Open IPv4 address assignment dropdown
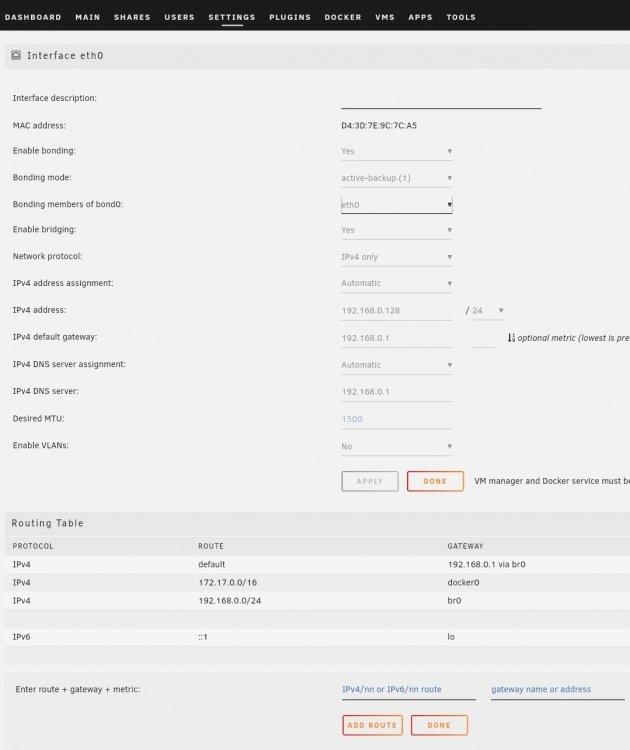The image size is (630, 750). pyautogui.click(x=397, y=283)
